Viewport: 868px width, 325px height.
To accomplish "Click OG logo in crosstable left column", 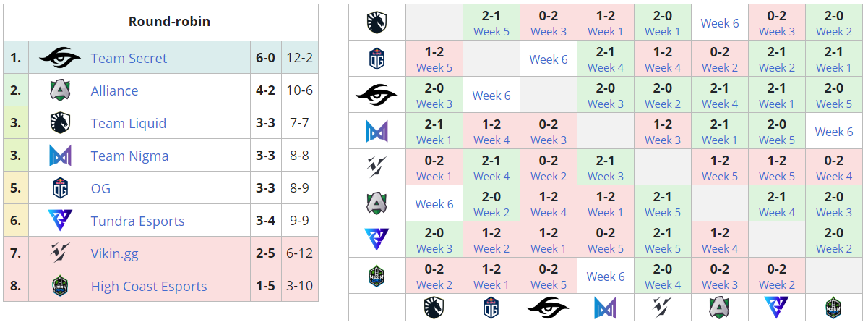I will pyautogui.click(x=377, y=59).
